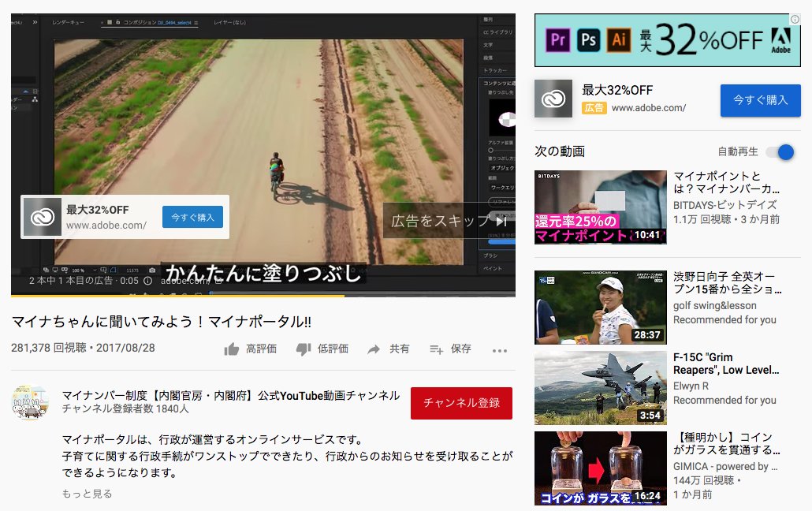Click 今すぐ購入 in the video overlay ad

point(192,217)
